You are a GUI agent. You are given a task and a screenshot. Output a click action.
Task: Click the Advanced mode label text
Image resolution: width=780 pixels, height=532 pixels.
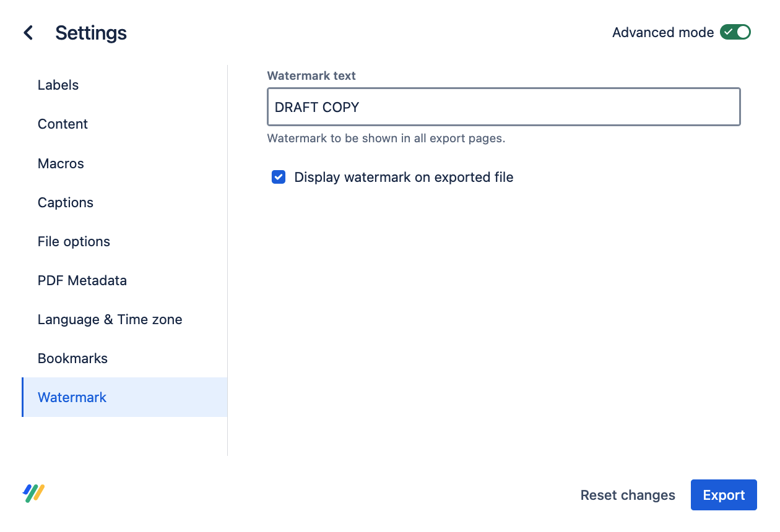[662, 33]
